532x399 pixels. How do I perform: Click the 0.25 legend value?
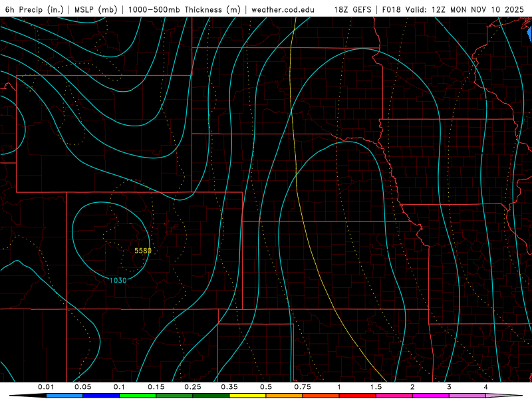193,387
